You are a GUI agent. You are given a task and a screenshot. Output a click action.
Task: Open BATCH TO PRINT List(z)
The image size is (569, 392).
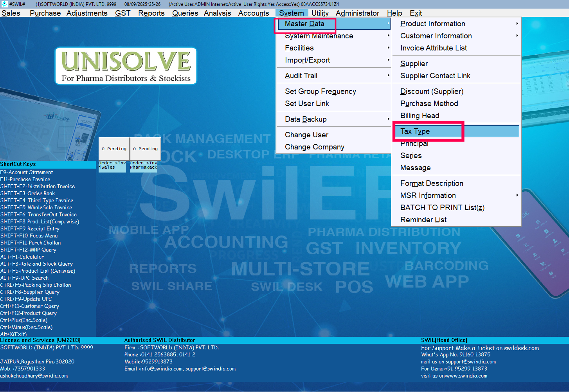coord(456,208)
